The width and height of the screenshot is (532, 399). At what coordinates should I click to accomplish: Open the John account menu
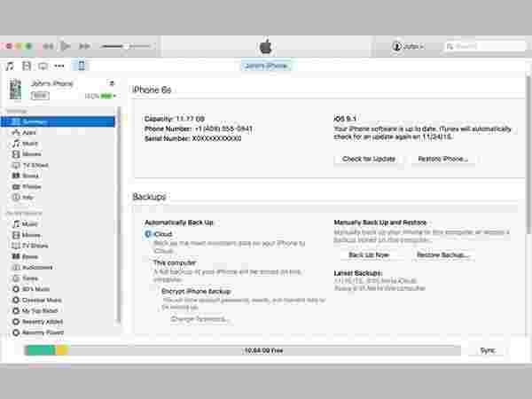(x=409, y=46)
